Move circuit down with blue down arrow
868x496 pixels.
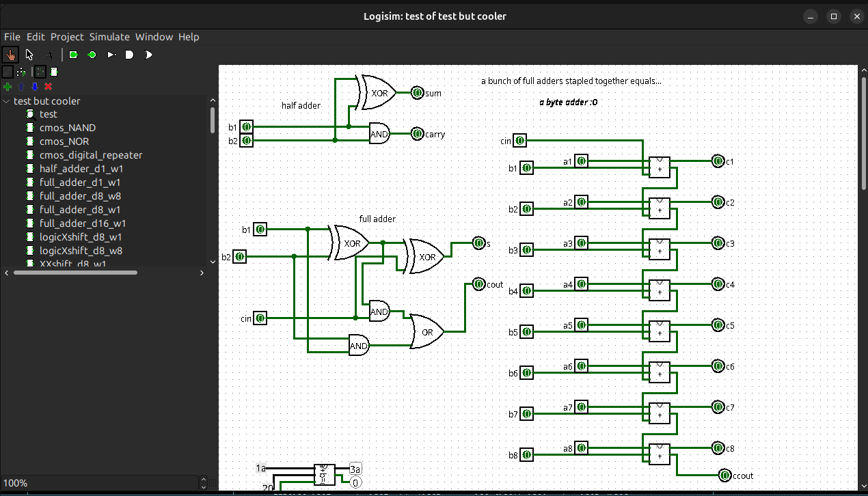coord(35,87)
